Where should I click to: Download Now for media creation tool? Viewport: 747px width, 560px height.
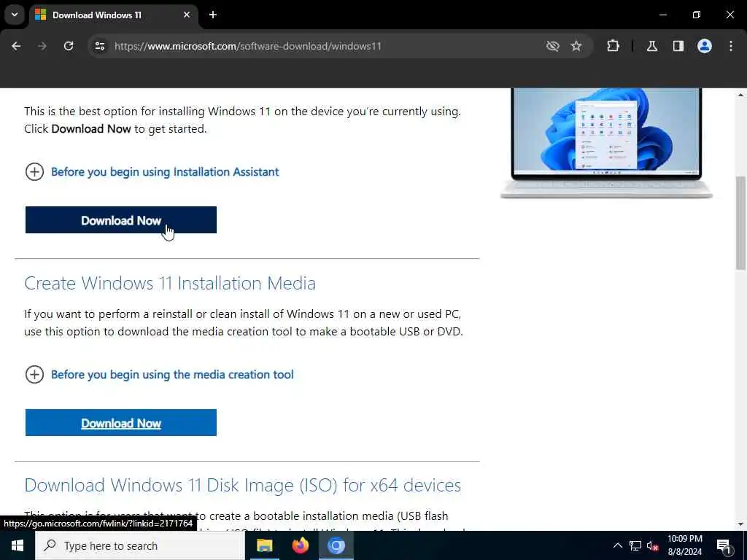click(x=121, y=423)
